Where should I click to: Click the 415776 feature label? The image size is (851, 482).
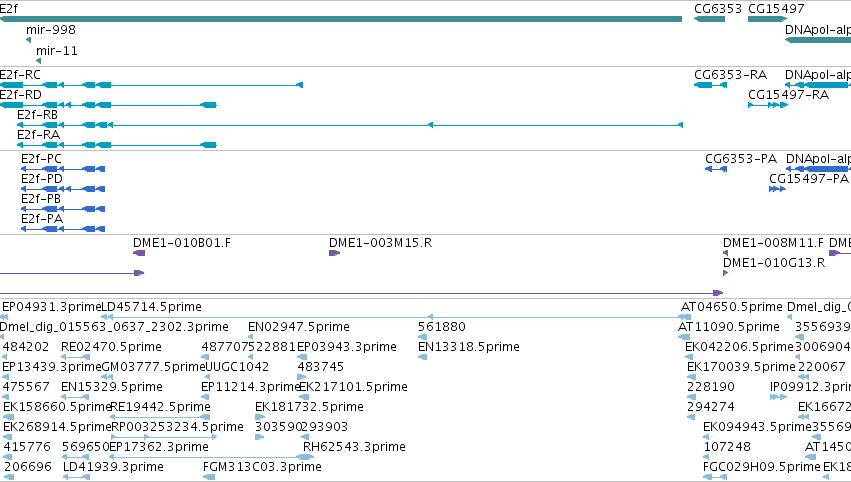(27, 448)
